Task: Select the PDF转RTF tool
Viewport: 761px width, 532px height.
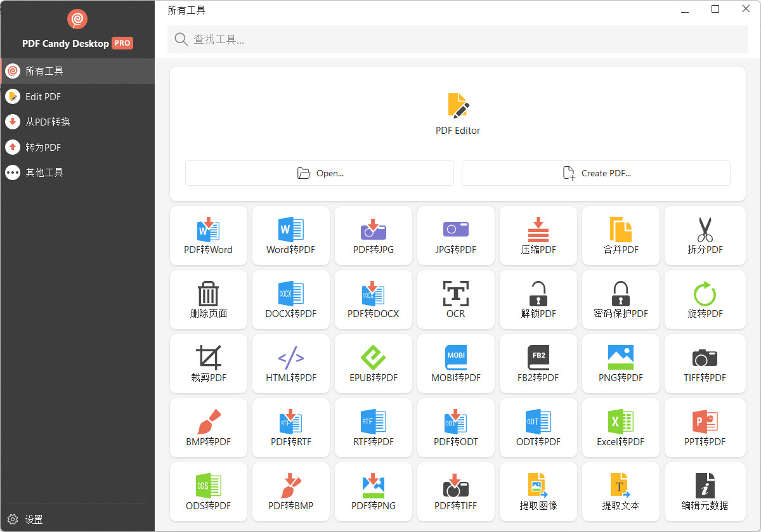Action: pos(291,427)
